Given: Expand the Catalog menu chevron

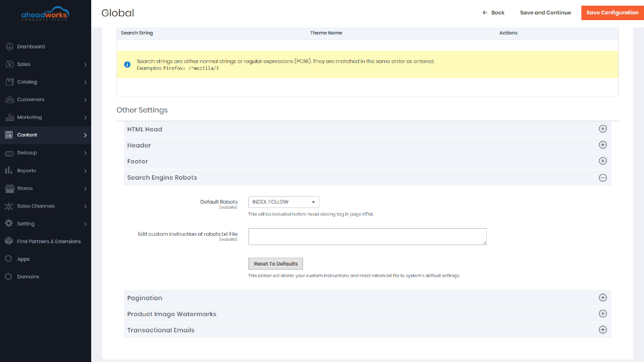Looking at the screenshot, I should [x=86, y=82].
